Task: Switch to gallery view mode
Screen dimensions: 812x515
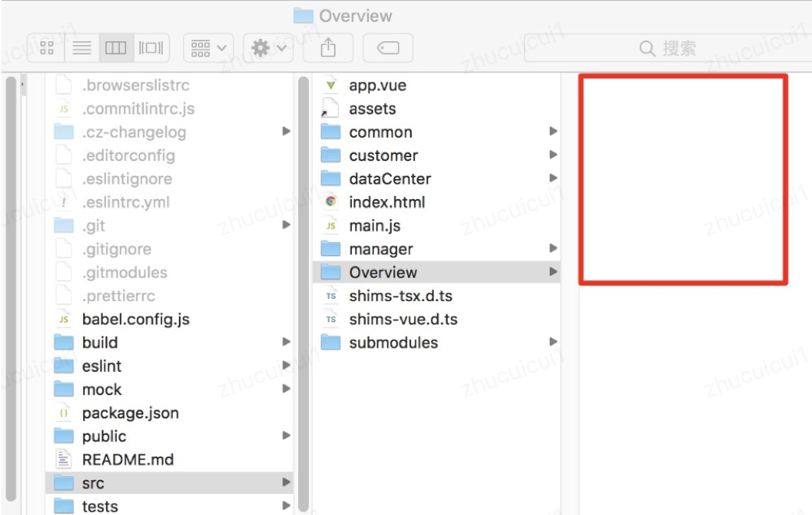Action: pyautogui.click(x=151, y=48)
